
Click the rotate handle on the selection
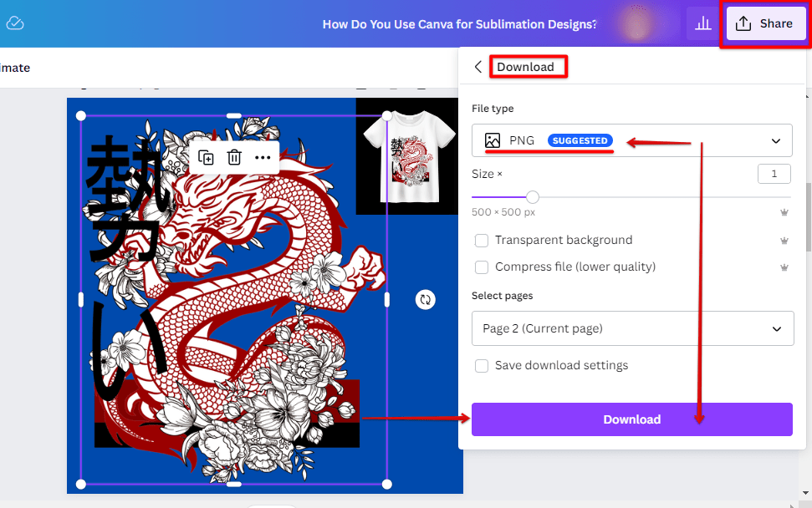(426, 299)
